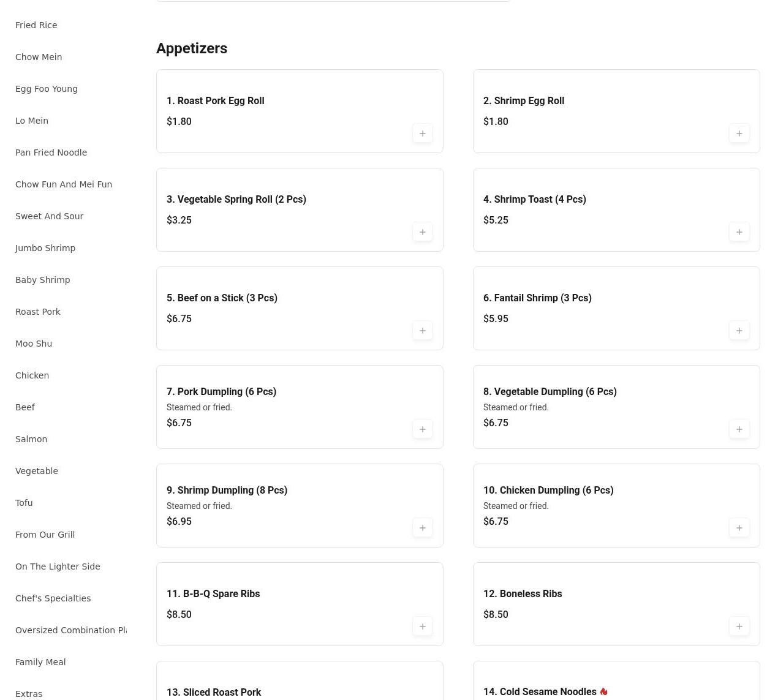Jump to Chef's Specialties

[53, 598]
